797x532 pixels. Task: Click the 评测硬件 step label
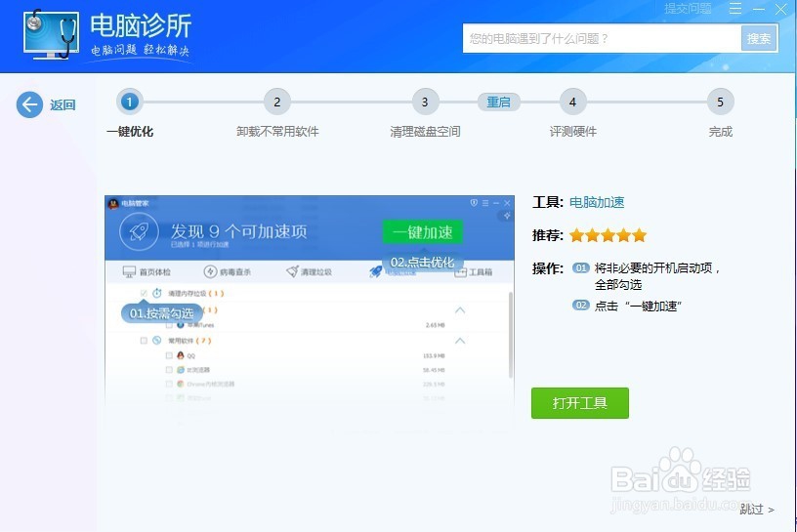[x=572, y=132]
